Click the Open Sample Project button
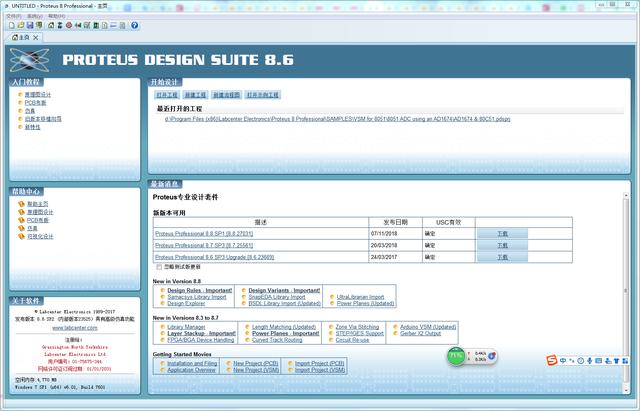 tap(263, 95)
